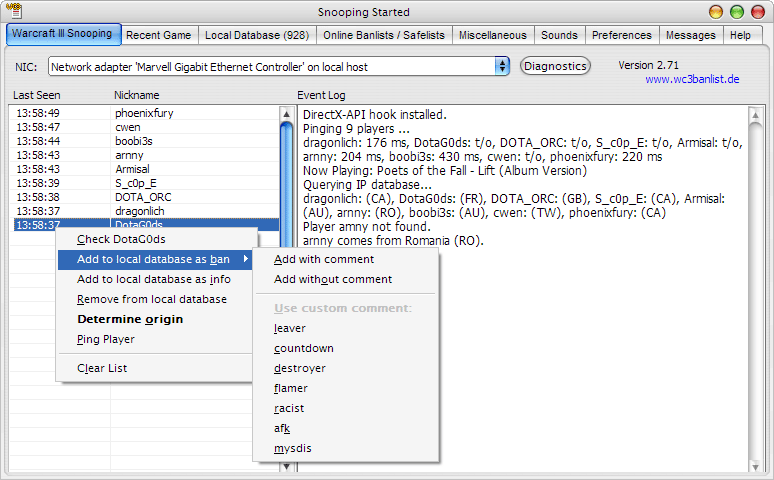Click the player list scrollbar thumb

(x=287, y=185)
